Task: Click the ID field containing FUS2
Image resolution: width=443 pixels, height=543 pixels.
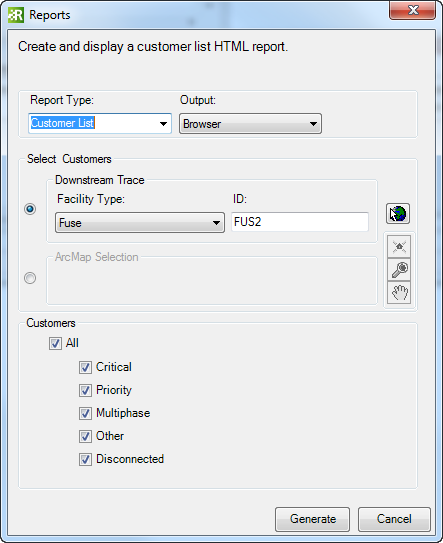Action: (300, 222)
